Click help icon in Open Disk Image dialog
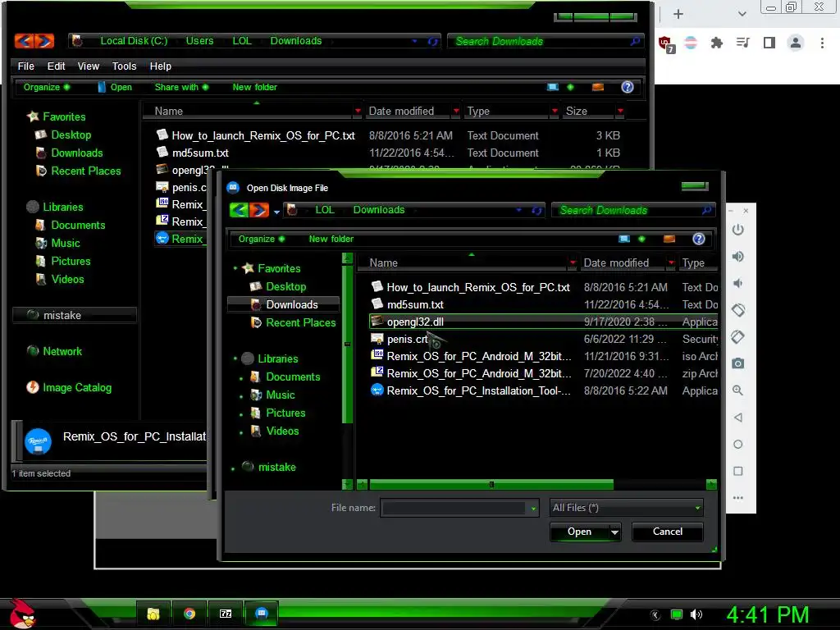This screenshot has height=630, width=840. point(699,239)
